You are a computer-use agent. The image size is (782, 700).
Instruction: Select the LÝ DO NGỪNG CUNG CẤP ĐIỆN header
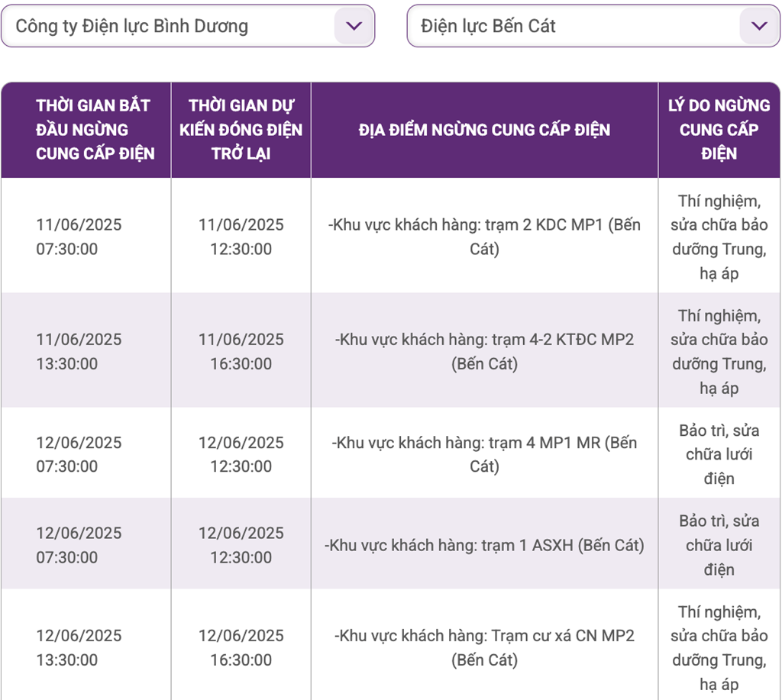click(x=719, y=130)
